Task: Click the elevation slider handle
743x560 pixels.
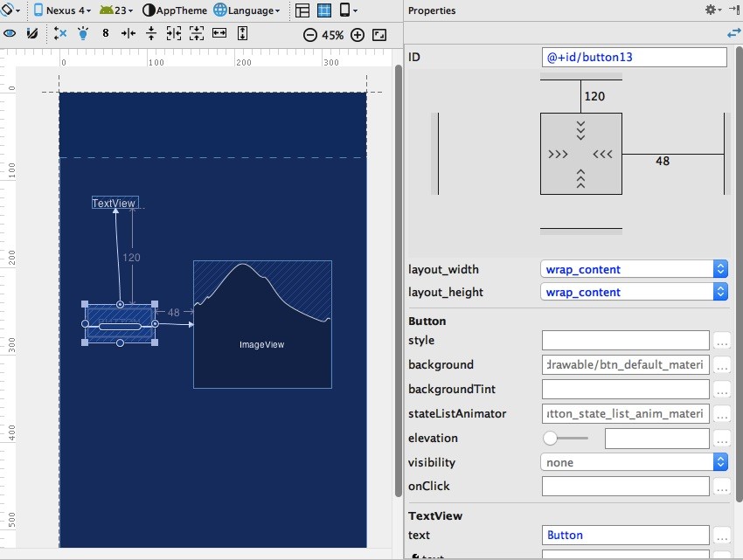Action: pos(550,439)
